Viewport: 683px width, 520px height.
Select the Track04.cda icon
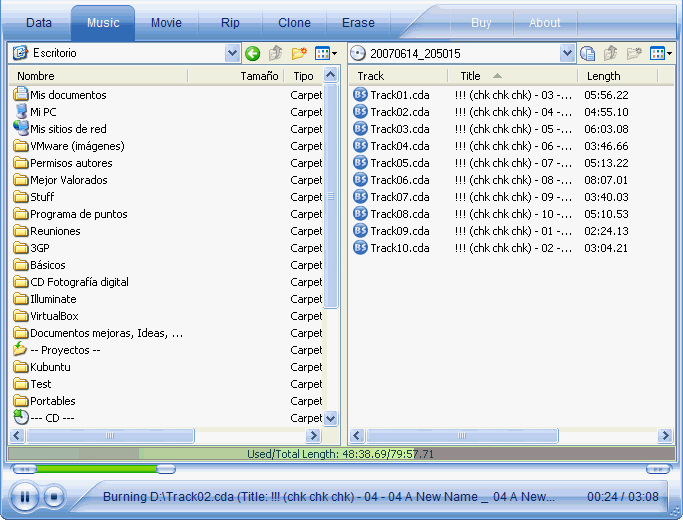360,145
